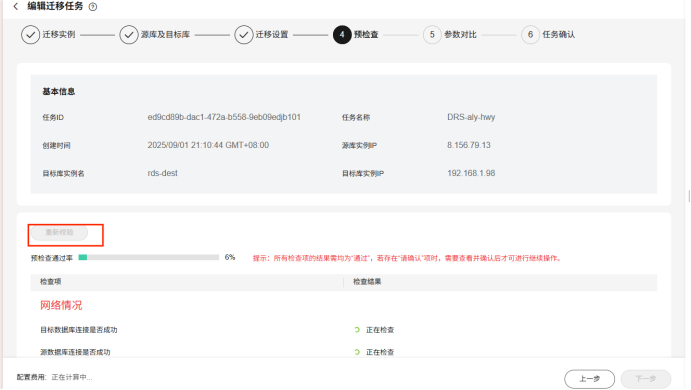Image resolution: width=691 pixels, height=390 pixels.
Task: Click the 重新校验 button
Action: coord(59,232)
